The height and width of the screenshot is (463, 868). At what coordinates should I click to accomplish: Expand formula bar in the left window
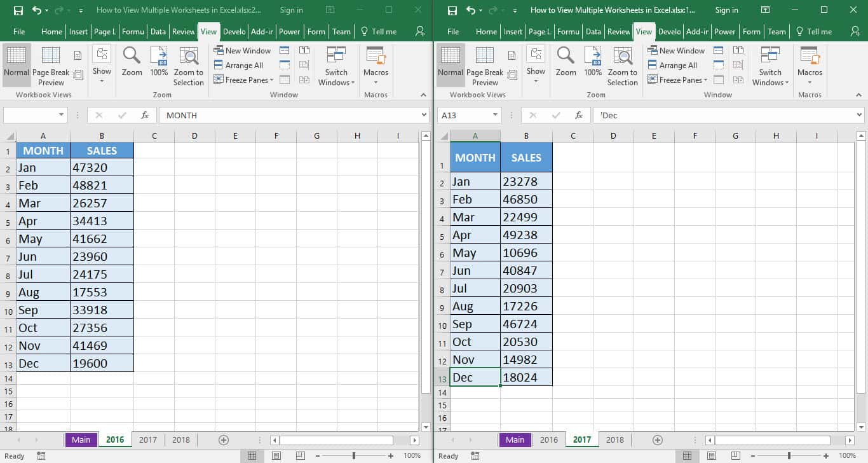click(424, 115)
